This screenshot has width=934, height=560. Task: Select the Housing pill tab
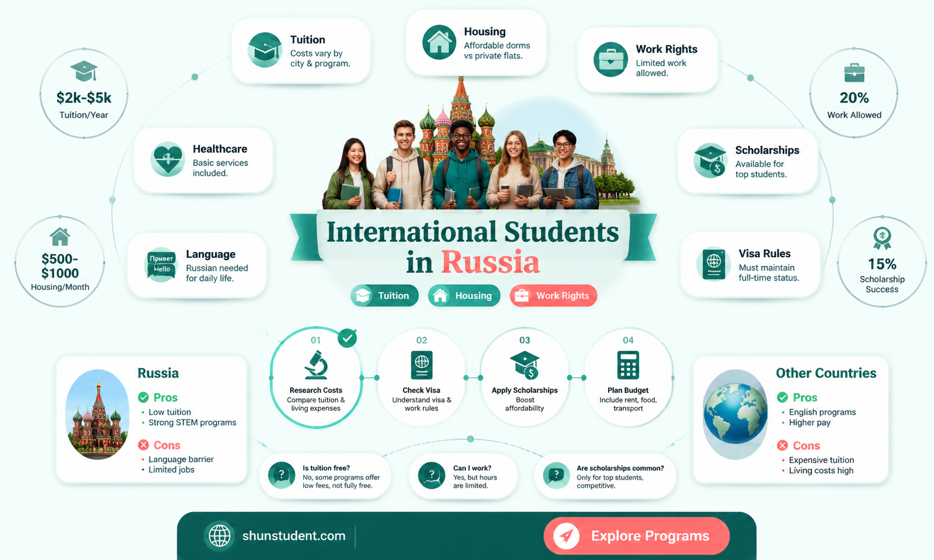coord(464,296)
